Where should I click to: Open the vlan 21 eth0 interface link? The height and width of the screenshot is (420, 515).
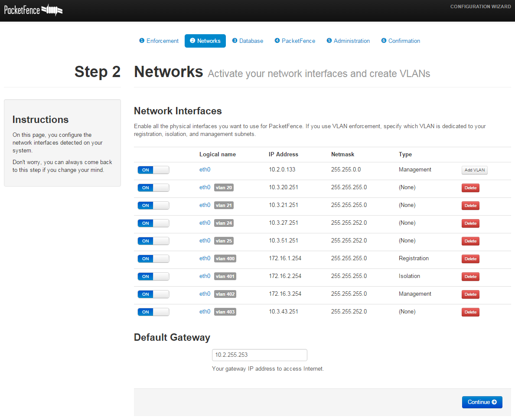(x=205, y=205)
